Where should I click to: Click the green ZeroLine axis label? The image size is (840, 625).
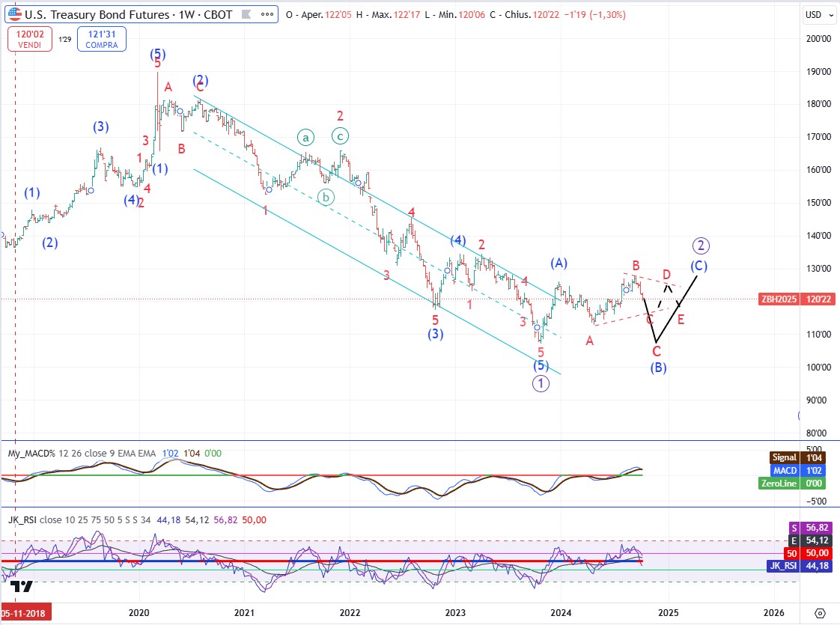pos(779,483)
